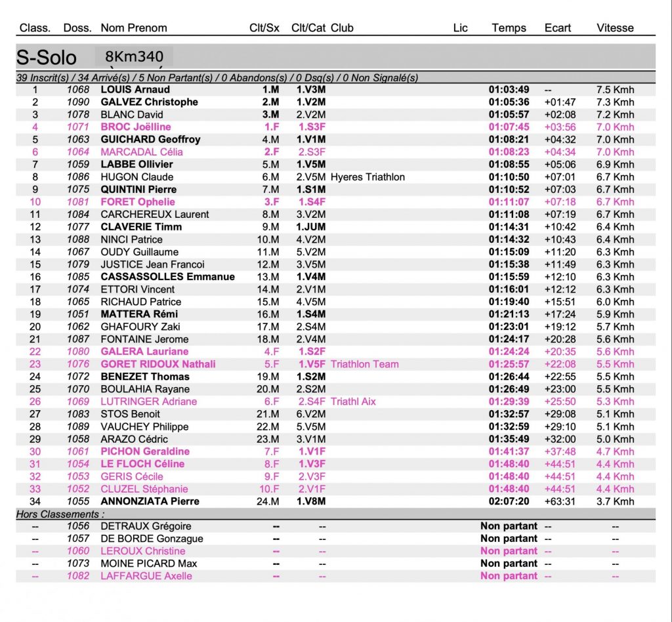Select runner "LUTRINGER Adriane"
The width and height of the screenshot is (672, 622).
[x=149, y=402]
